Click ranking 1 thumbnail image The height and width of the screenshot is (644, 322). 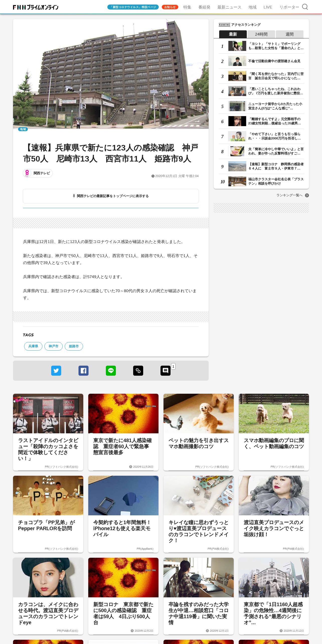[x=237, y=46]
